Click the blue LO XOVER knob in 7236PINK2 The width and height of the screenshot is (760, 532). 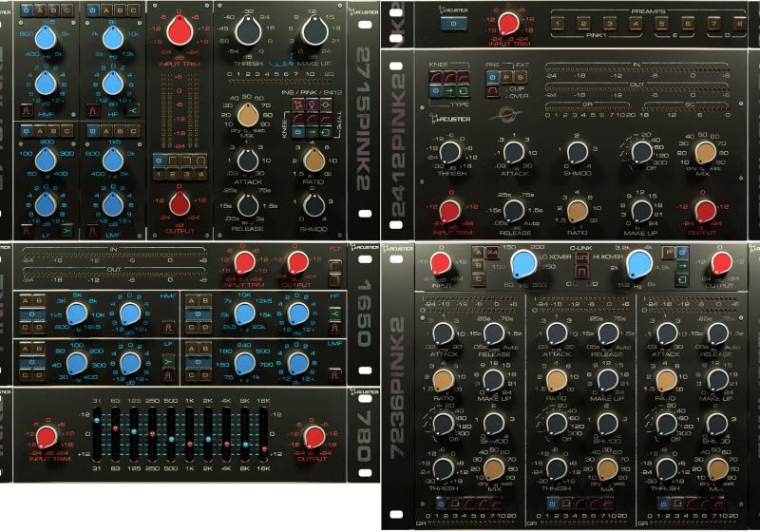(524, 264)
